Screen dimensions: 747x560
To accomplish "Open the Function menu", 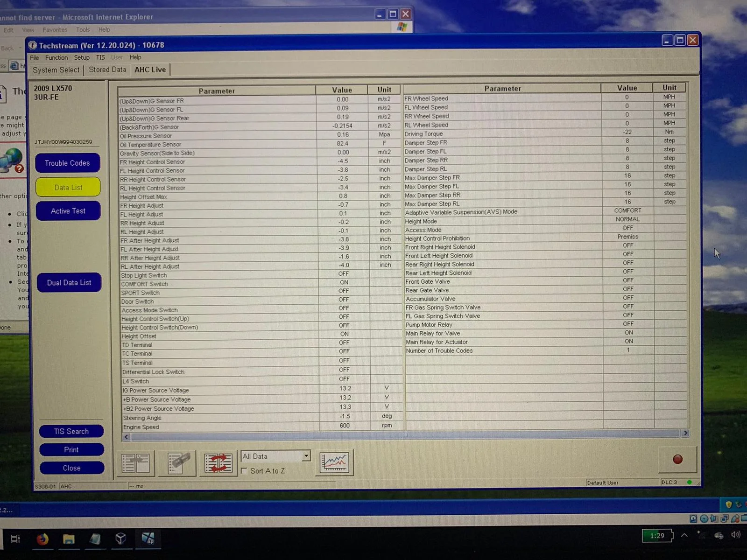I will coord(56,58).
